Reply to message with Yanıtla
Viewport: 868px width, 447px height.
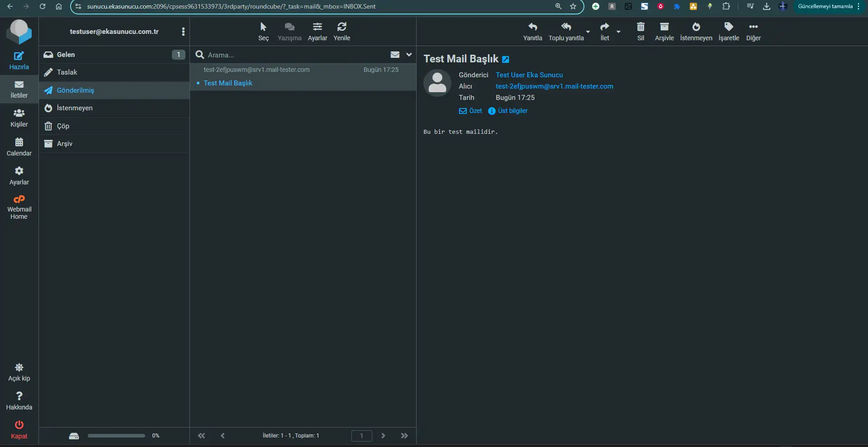(533, 32)
